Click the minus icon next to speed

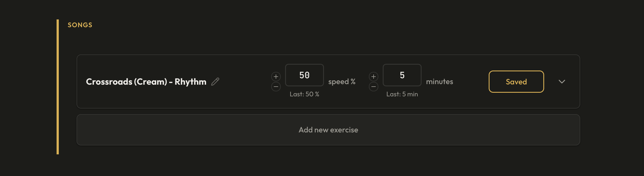point(276,87)
